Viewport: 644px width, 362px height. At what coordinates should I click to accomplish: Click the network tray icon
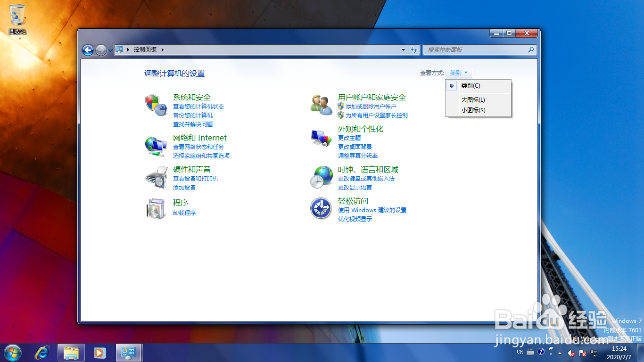coord(594,353)
